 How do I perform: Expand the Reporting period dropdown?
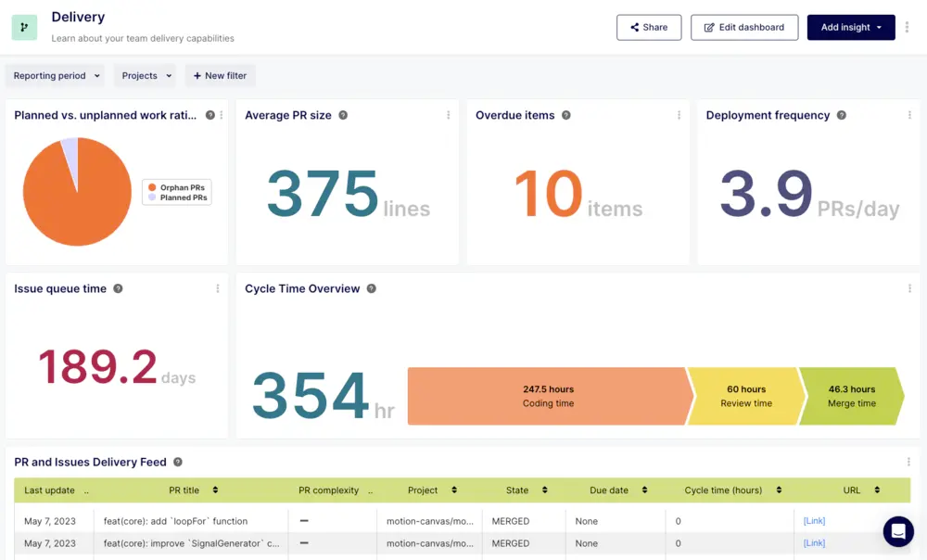[57, 76]
